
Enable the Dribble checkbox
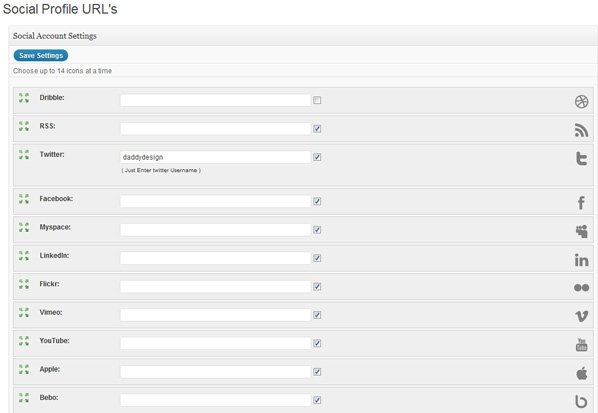pyautogui.click(x=317, y=100)
